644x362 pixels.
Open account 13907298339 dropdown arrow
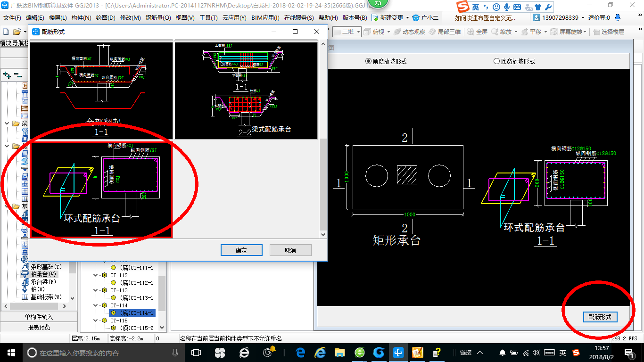tap(583, 17)
